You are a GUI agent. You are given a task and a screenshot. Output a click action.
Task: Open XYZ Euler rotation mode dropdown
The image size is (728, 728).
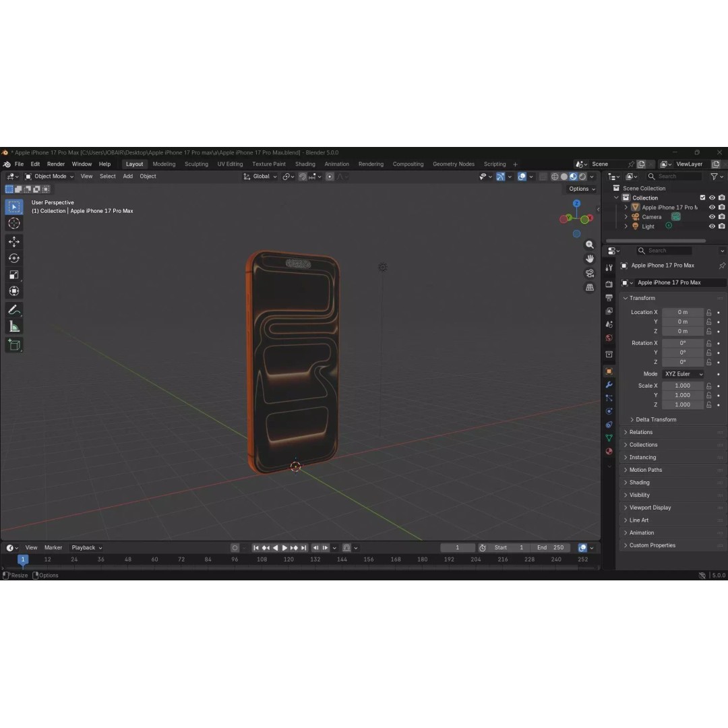click(x=683, y=374)
